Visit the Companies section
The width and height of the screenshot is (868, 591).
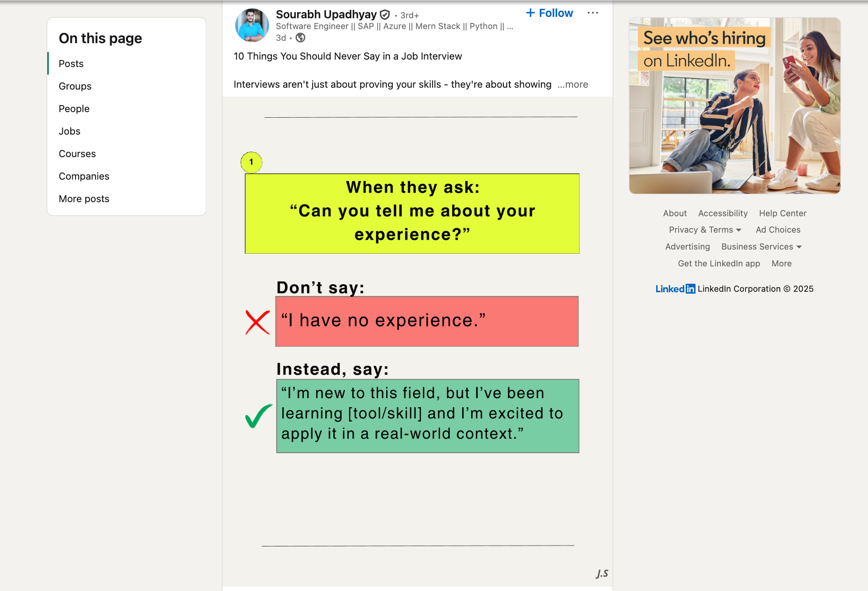coord(84,176)
